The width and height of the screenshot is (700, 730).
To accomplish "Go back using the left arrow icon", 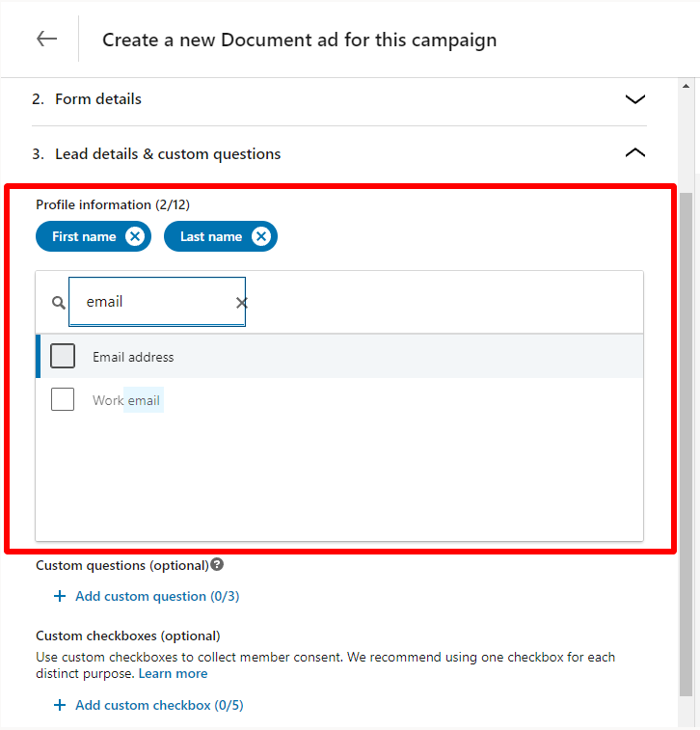I will point(46,39).
